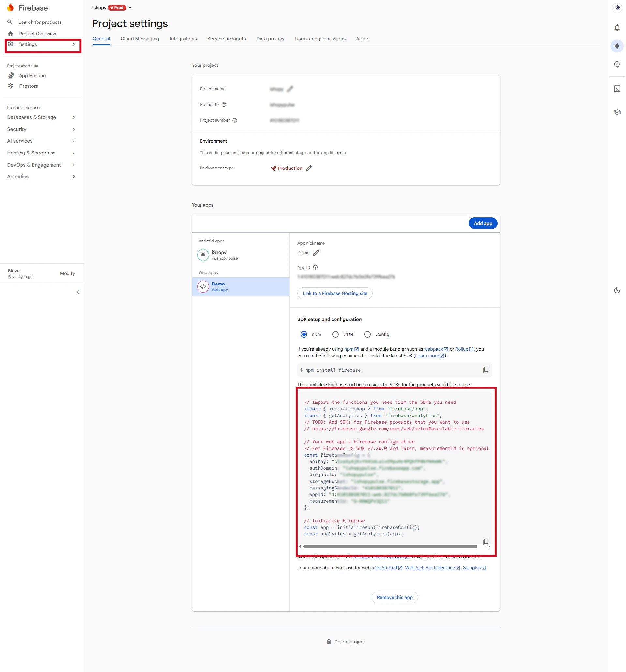Edit project name pencil icon
This screenshot has width=626, height=672.
(x=290, y=89)
